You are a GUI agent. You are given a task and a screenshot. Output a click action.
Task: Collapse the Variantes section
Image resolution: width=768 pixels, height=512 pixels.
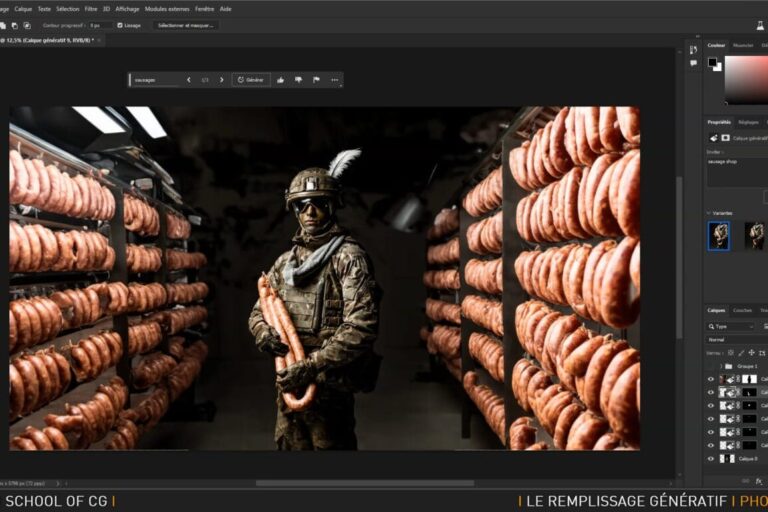(x=709, y=213)
